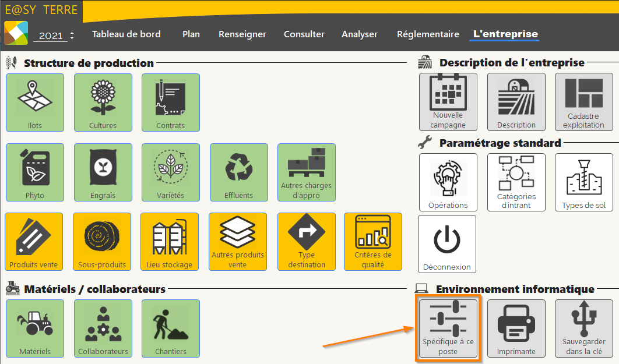Image resolution: width=619 pixels, height=364 pixels.
Task: Open Spécifique à ce poste settings
Action: click(448, 328)
